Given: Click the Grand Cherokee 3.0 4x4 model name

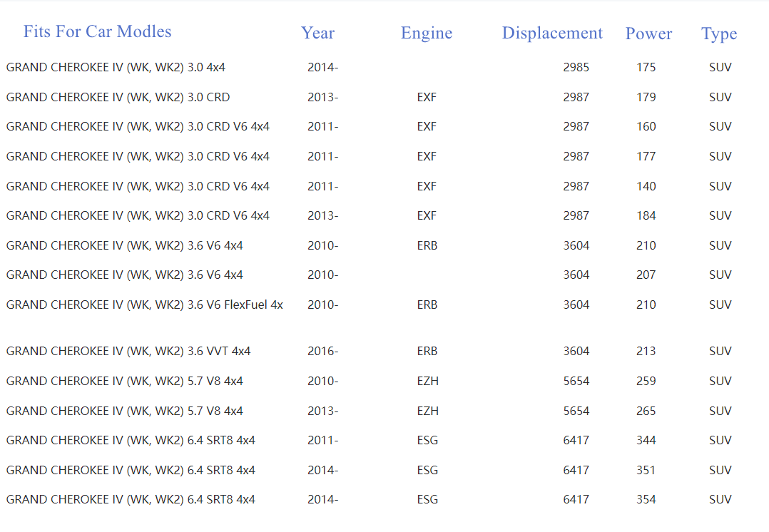Looking at the screenshot, I should (116, 67).
